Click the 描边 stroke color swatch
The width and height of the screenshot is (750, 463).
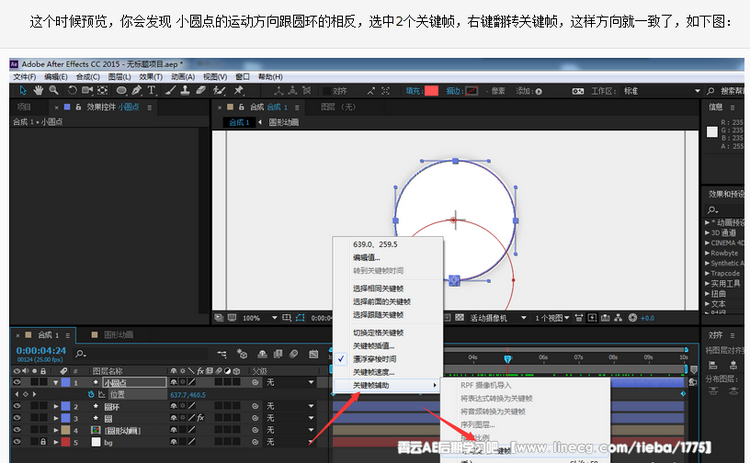[472, 91]
